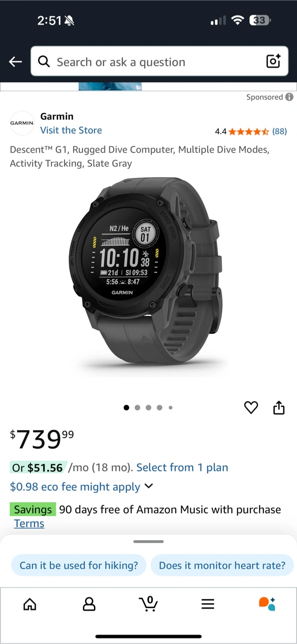
Task: Add watch to wishlist heart icon
Action: pyautogui.click(x=251, y=407)
